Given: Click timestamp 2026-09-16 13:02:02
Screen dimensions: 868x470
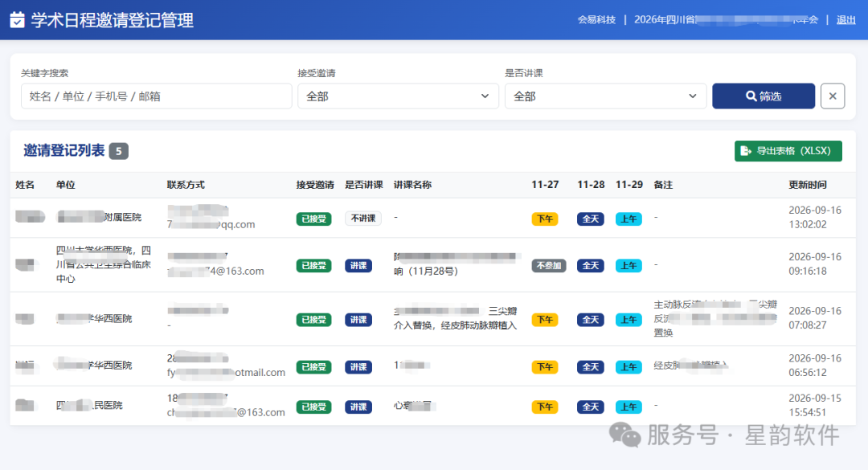Looking at the screenshot, I should (815, 218).
